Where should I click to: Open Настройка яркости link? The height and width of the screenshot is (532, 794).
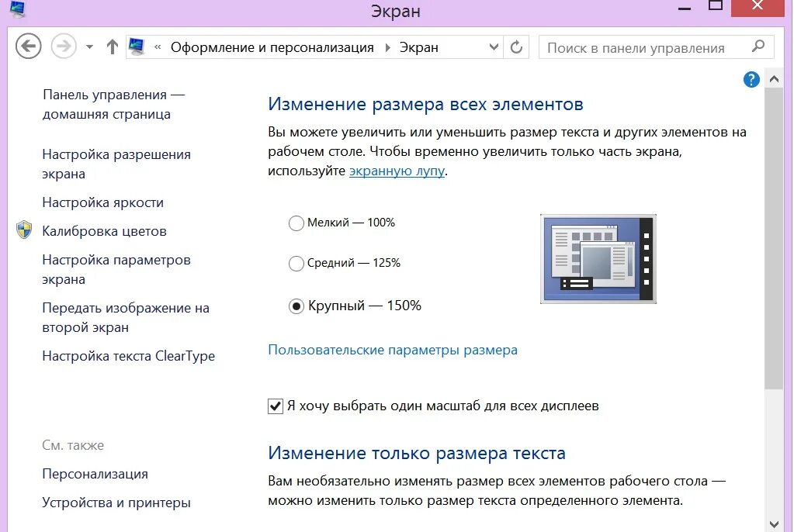(x=102, y=202)
